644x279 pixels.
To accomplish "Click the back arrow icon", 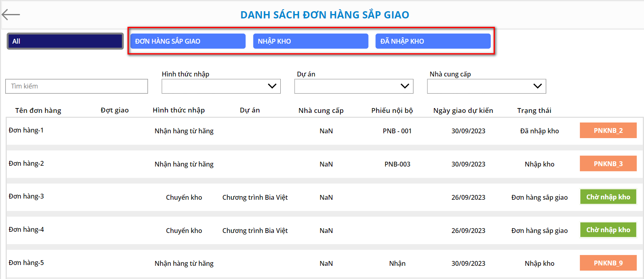I will click(x=11, y=15).
